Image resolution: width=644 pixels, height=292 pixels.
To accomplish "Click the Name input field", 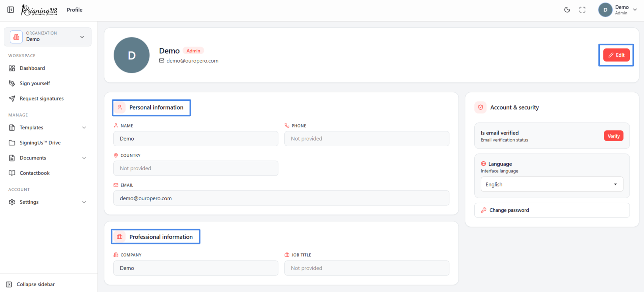I will [196, 139].
